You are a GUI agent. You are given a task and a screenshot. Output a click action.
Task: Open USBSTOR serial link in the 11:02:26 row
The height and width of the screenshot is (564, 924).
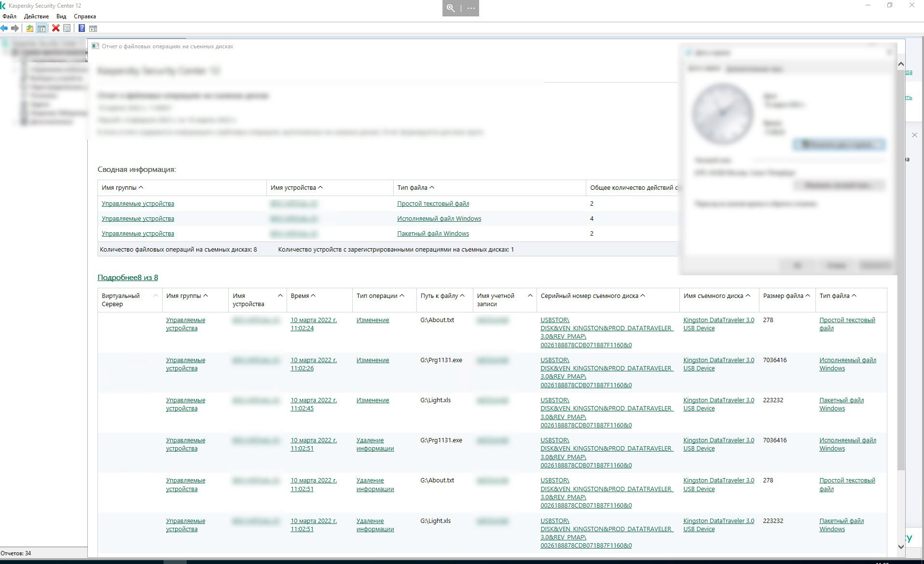[607, 372]
